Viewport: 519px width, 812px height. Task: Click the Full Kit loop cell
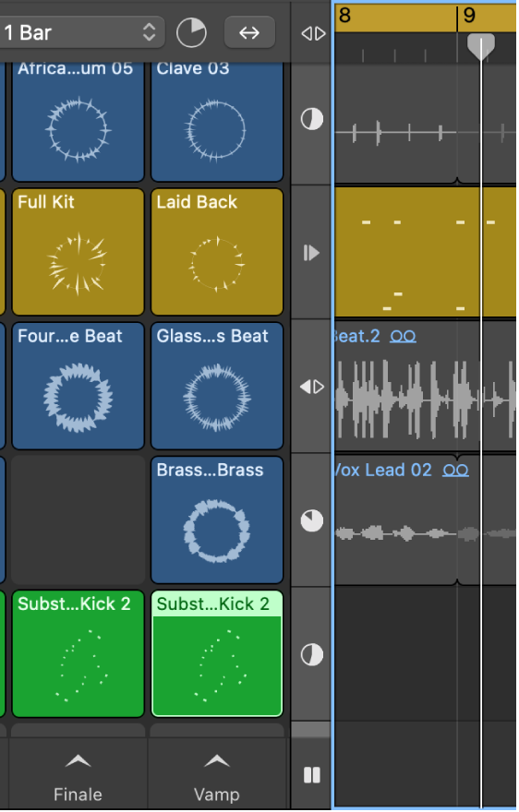pyautogui.click(x=78, y=252)
